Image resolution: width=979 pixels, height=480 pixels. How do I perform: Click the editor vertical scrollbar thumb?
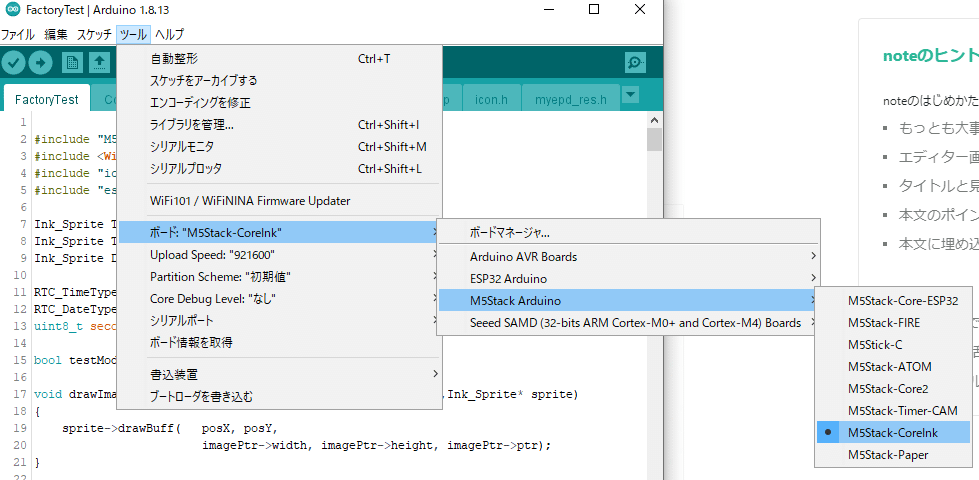(x=654, y=140)
